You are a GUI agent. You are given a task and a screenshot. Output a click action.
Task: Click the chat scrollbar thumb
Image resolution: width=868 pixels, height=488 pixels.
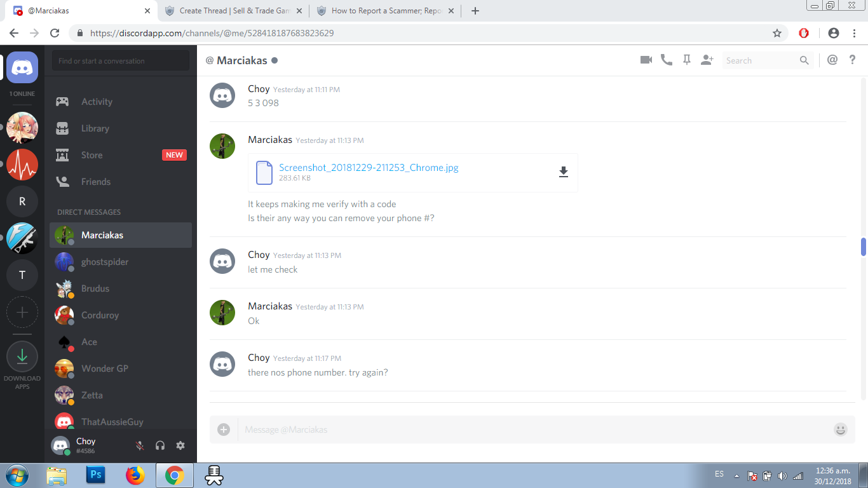pos(864,247)
